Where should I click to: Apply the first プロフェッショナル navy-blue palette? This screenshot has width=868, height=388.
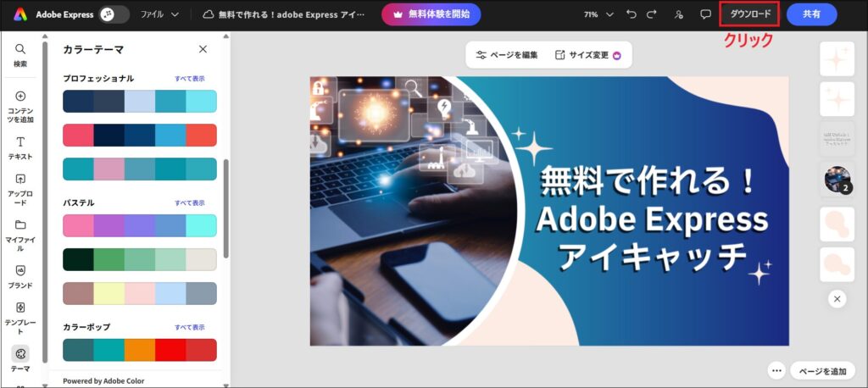click(x=140, y=102)
